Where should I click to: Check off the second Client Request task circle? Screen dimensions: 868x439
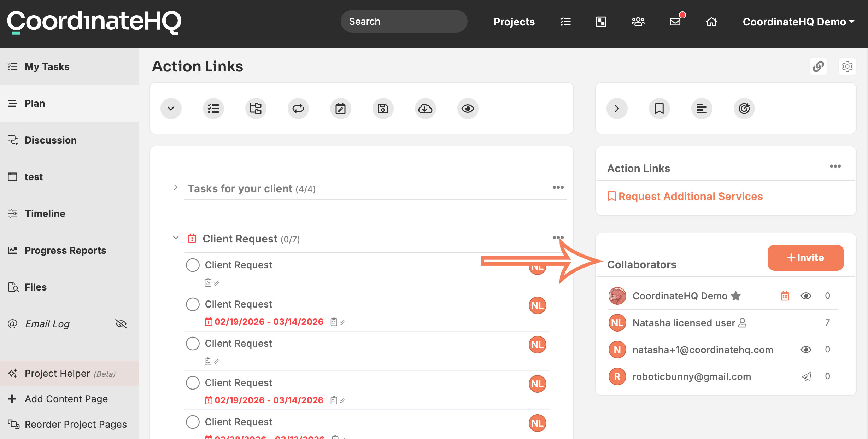[193, 304]
